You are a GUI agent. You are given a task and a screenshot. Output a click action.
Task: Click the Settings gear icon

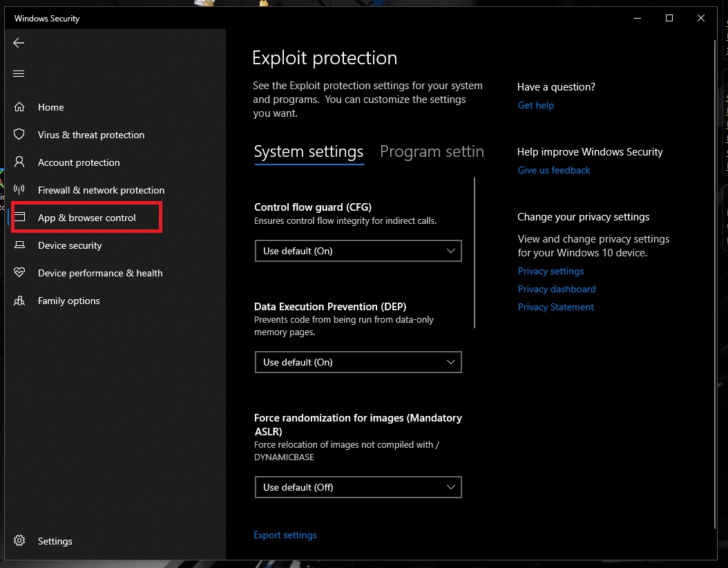[x=19, y=541]
